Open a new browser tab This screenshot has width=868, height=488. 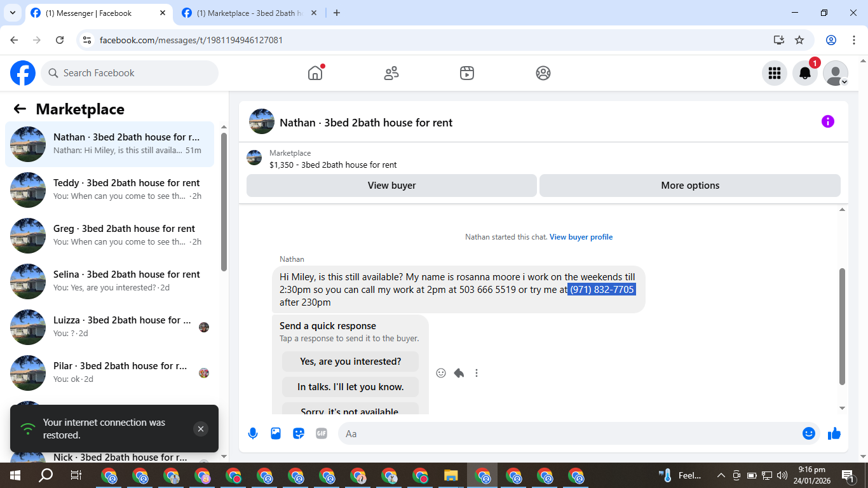click(337, 13)
